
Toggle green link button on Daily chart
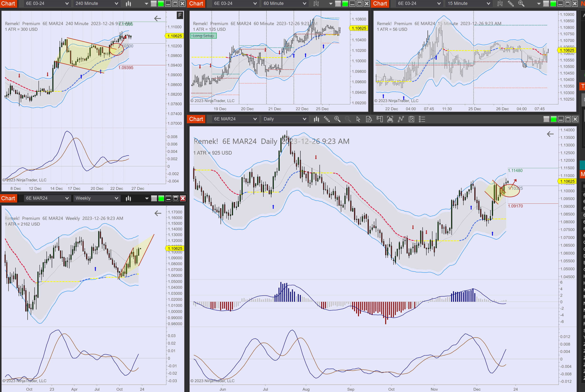tap(553, 119)
